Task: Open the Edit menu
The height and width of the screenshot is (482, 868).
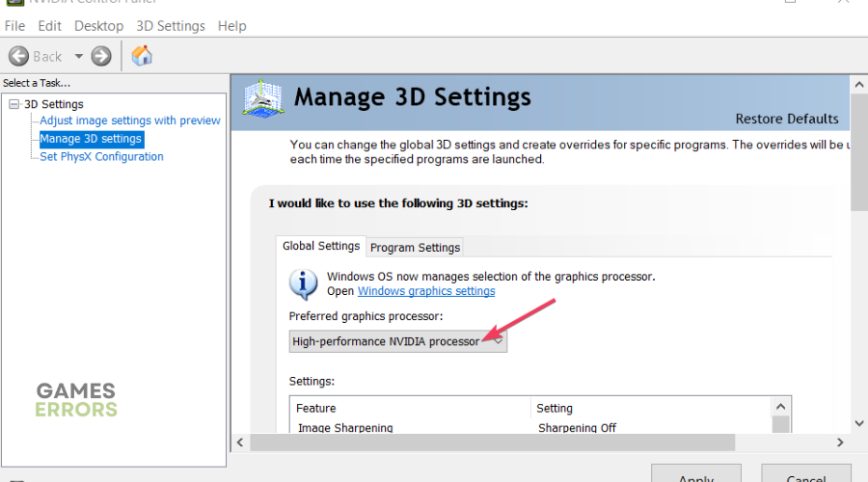Action: (49, 26)
